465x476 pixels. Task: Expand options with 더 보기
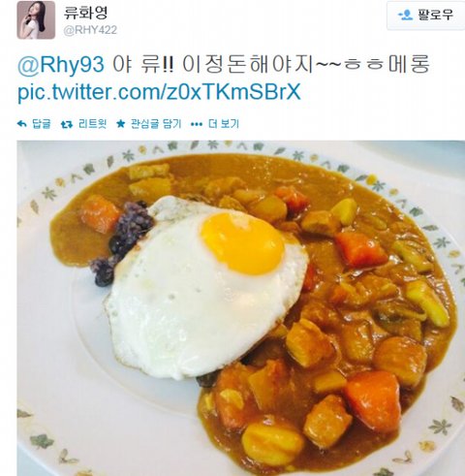click(x=224, y=124)
